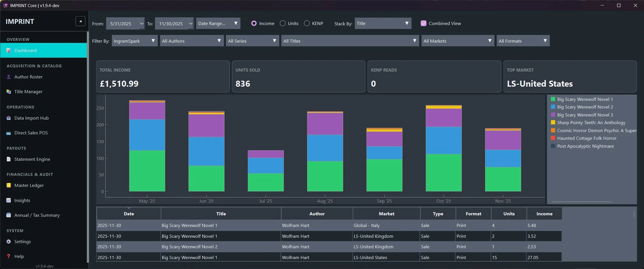Click the Dashboard chart icon
The image size is (644, 269).
[9, 50]
